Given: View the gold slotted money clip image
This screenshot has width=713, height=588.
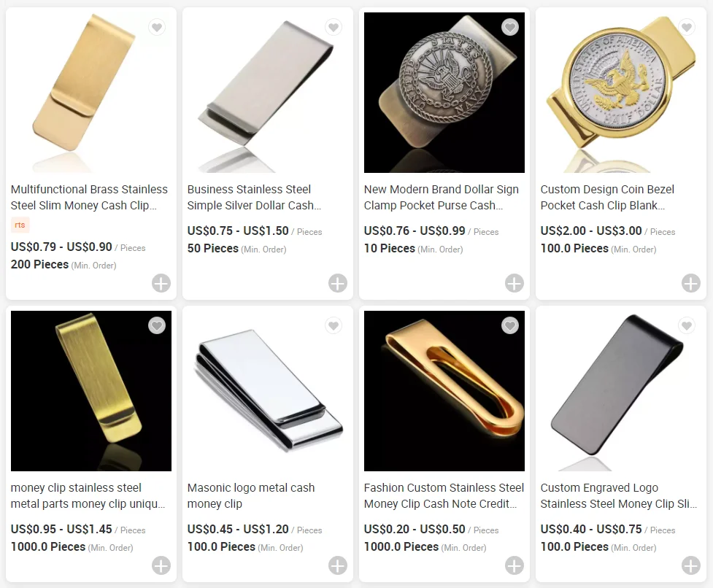Looking at the screenshot, I should (444, 391).
